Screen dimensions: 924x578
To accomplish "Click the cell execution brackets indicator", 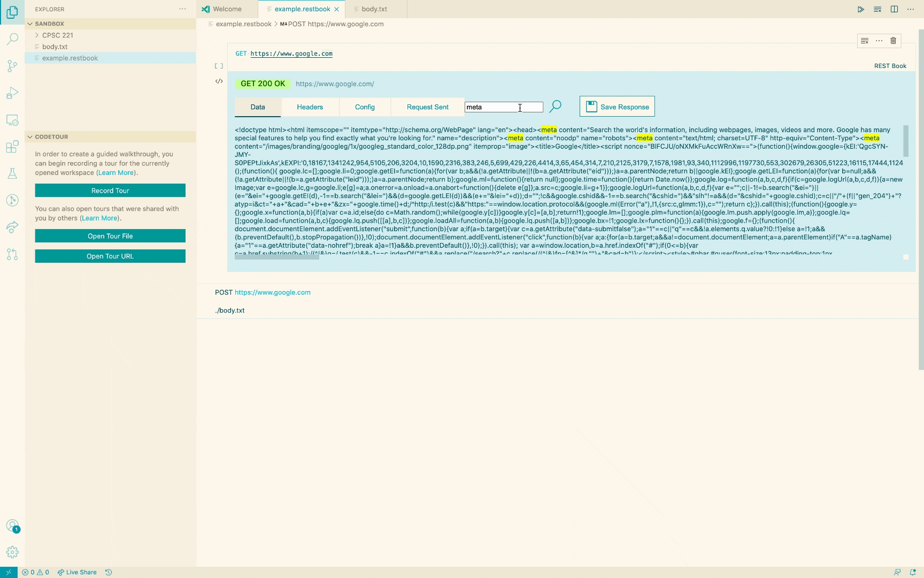I will (219, 66).
